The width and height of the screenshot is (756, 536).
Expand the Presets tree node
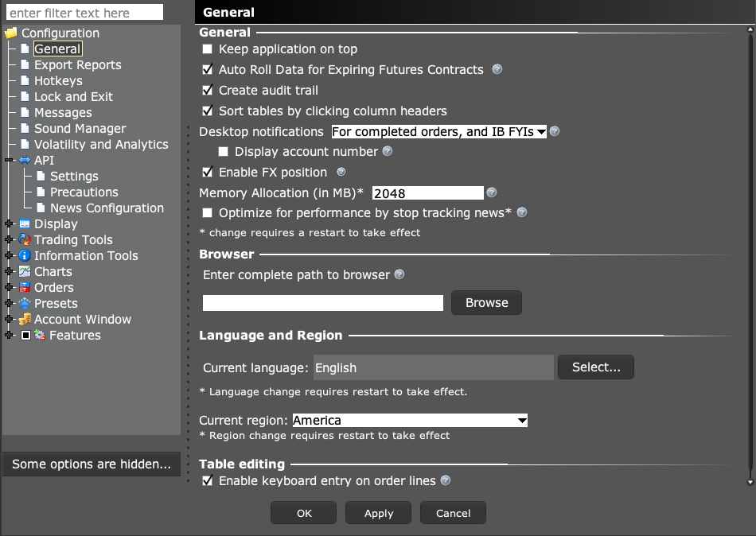(x=9, y=303)
